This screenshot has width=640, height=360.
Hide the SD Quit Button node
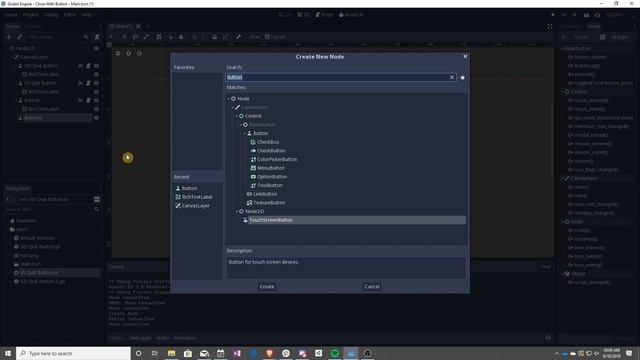coord(96,66)
